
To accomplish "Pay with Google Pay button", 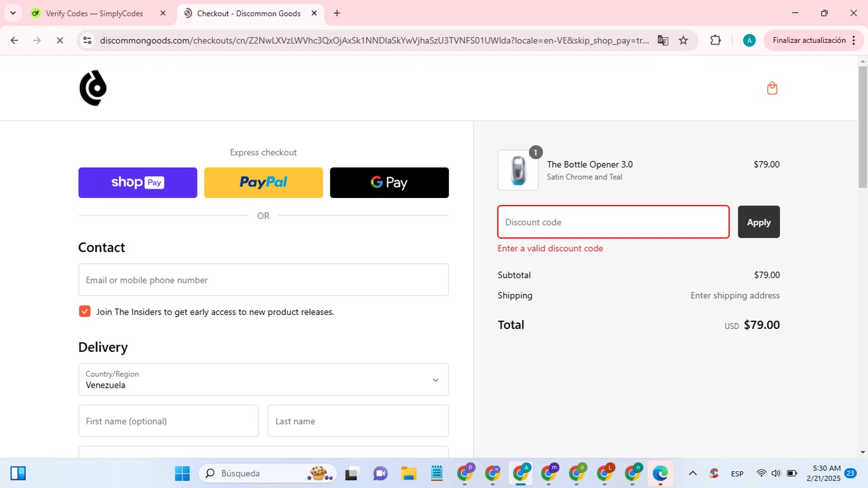I will [389, 183].
